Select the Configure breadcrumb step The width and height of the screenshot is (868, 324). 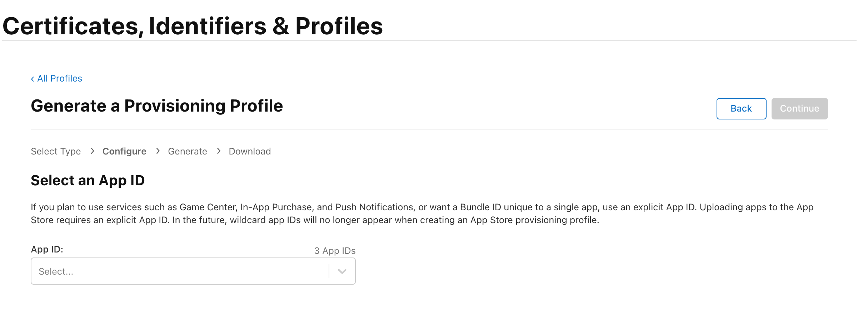(124, 151)
